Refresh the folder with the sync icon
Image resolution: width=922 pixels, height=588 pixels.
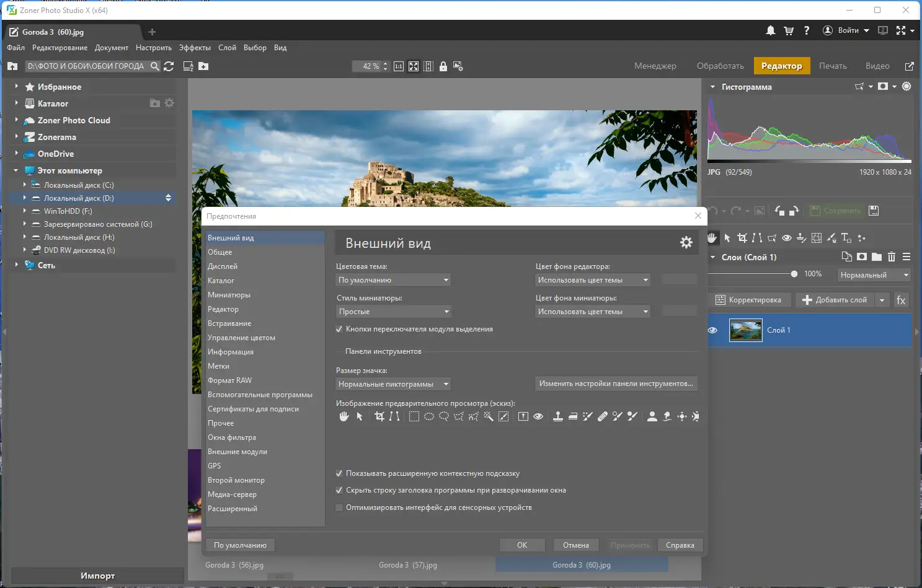(x=169, y=66)
